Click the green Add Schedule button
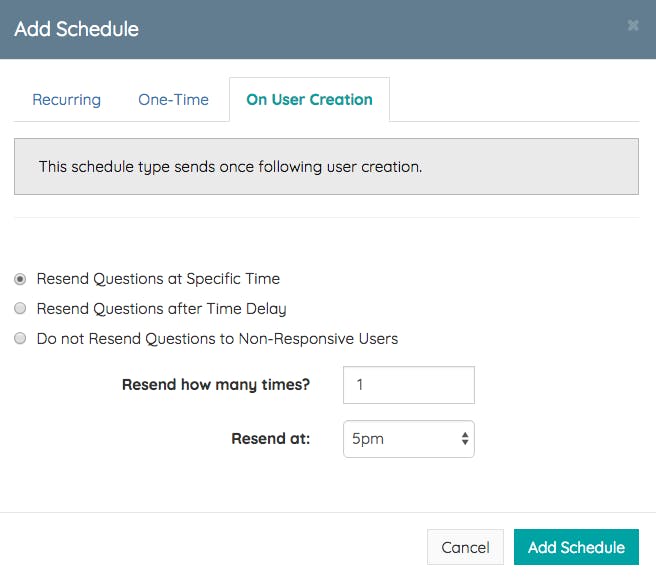The width and height of the screenshot is (656, 579). tap(576, 547)
